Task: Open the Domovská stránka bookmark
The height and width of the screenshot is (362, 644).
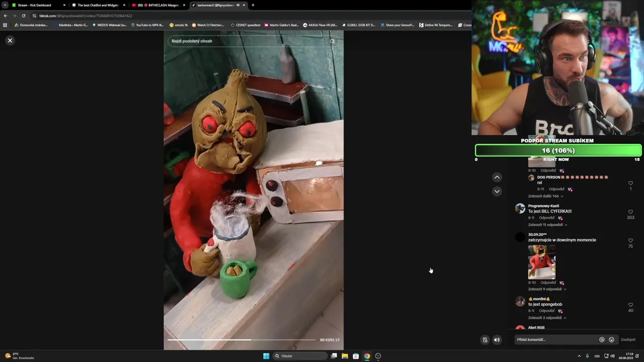Action: (31, 25)
